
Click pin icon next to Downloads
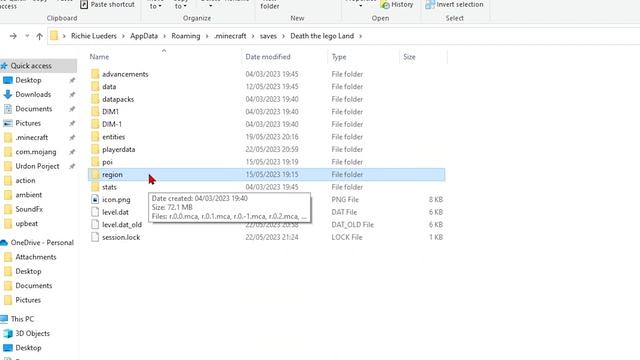pyautogui.click(x=72, y=95)
